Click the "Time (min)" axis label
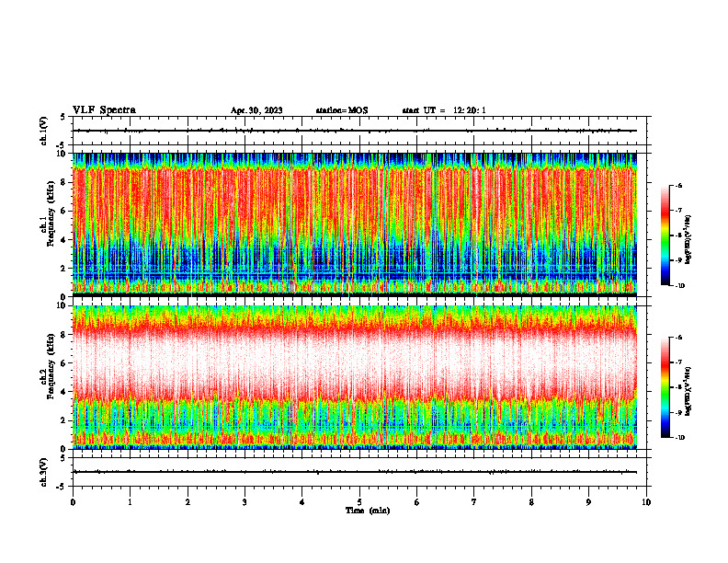 tap(368, 511)
